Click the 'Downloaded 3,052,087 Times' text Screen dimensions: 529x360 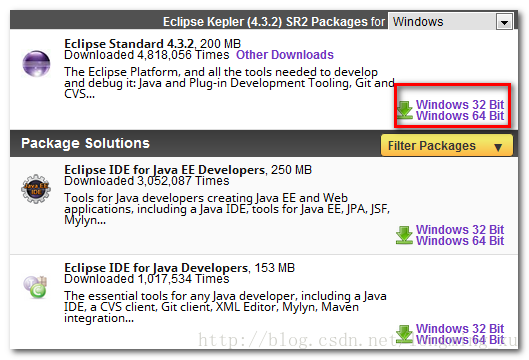click(147, 181)
